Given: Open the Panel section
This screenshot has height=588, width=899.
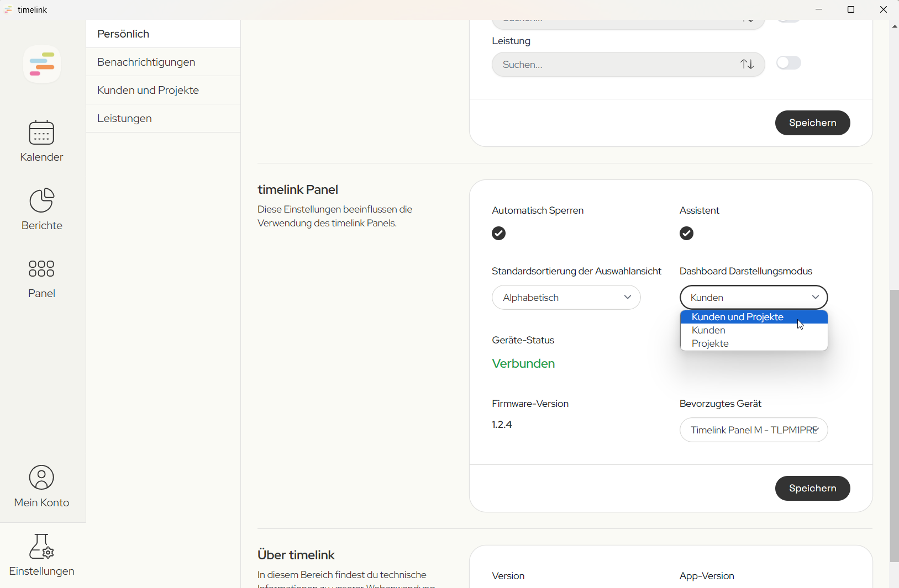Looking at the screenshot, I should click(41, 279).
